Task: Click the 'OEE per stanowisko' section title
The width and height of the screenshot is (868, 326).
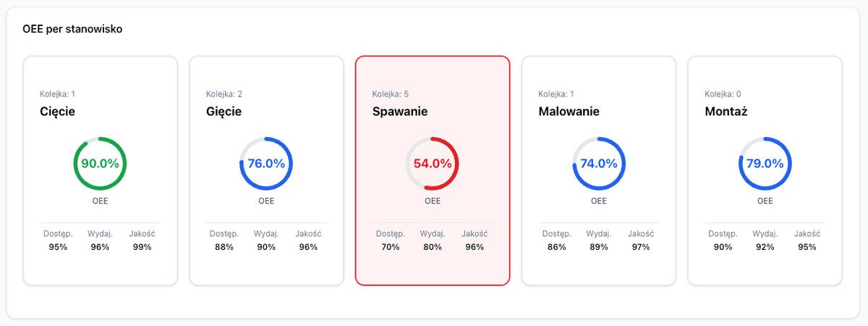Action: coord(72,30)
